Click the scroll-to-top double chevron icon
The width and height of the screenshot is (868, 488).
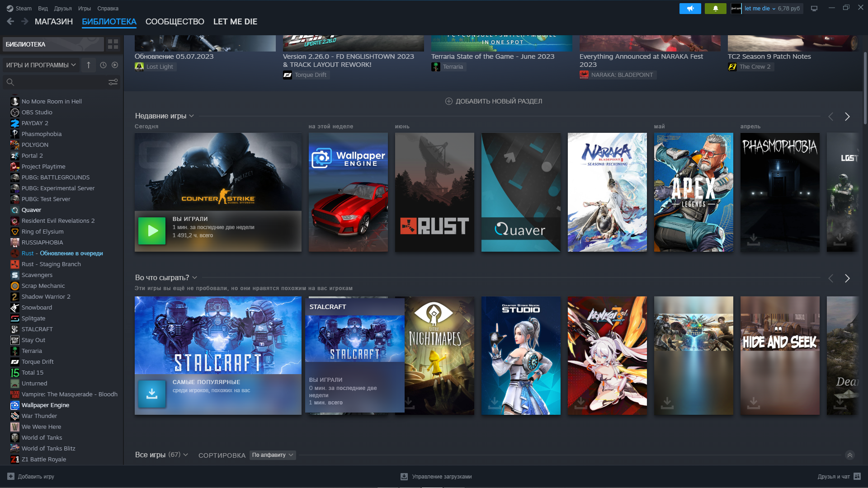tap(850, 455)
